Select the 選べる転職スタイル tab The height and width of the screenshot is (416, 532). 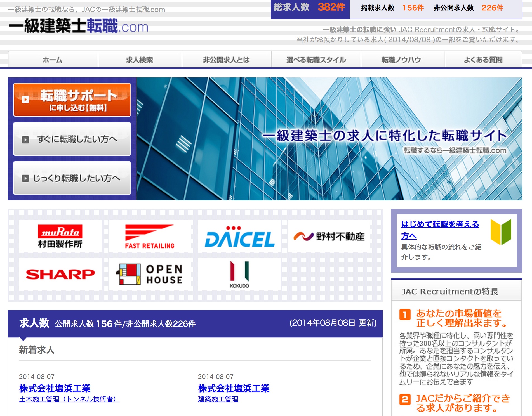316,60
